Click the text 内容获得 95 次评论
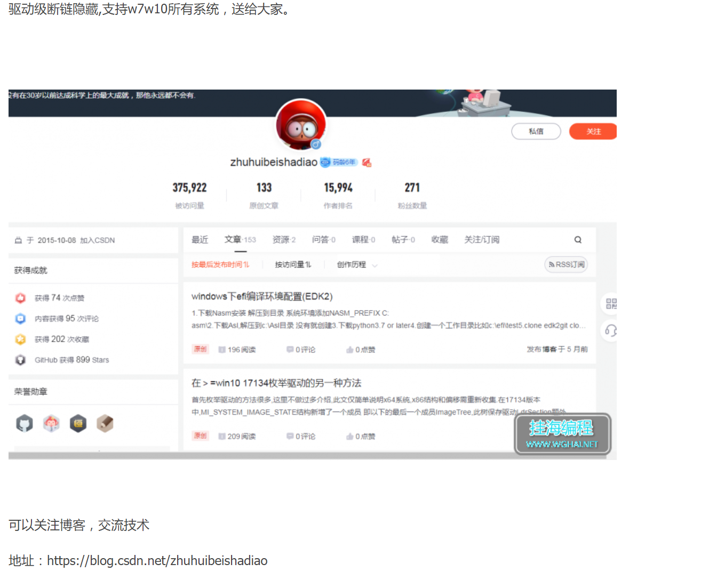 pyautogui.click(x=67, y=319)
